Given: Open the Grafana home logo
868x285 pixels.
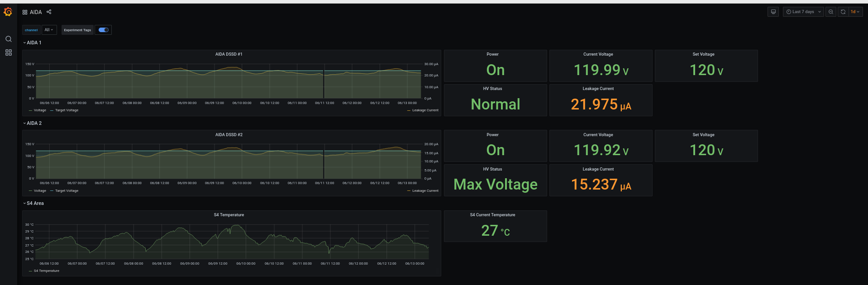Looking at the screenshot, I should point(8,12).
